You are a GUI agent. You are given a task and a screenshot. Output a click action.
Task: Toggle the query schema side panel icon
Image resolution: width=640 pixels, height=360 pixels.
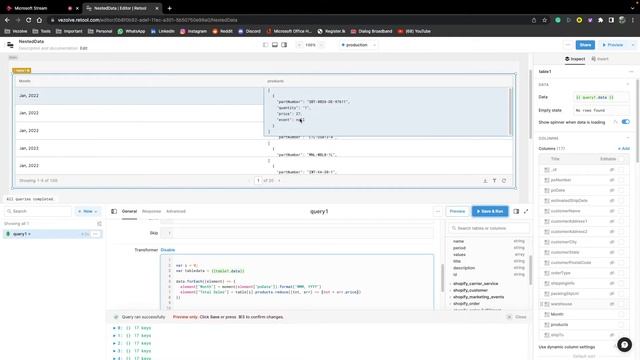pos(516,211)
